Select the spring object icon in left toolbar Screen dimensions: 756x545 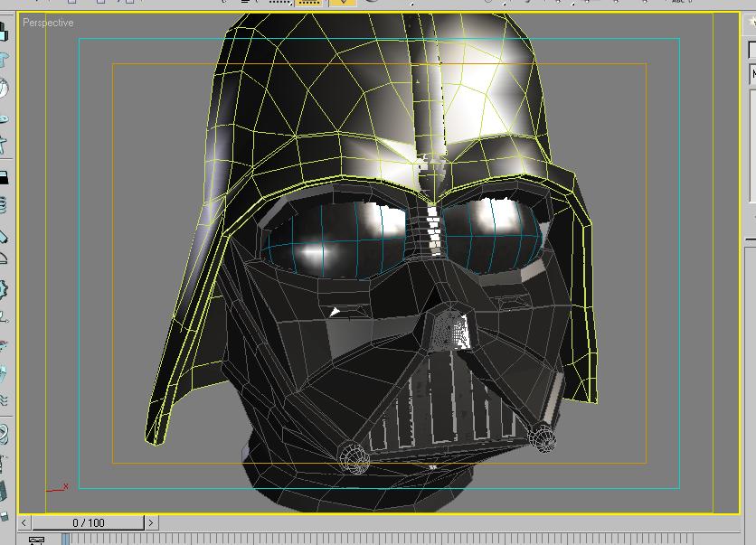pos(3,206)
